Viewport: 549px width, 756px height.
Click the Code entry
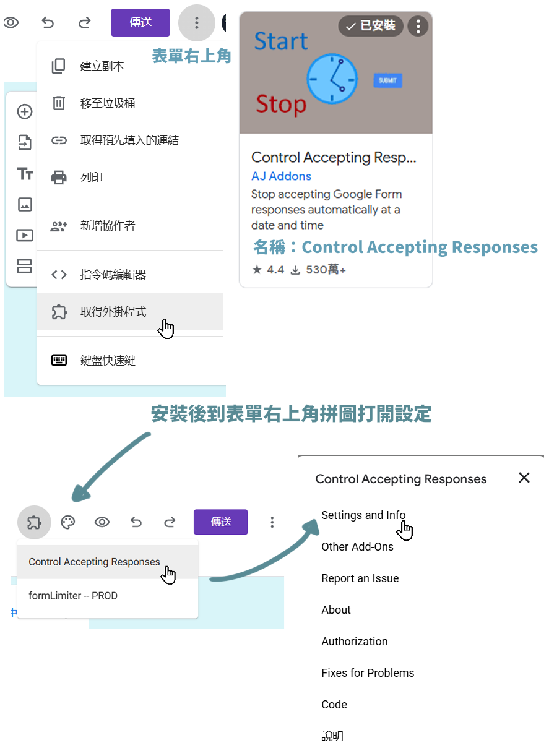click(334, 705)
